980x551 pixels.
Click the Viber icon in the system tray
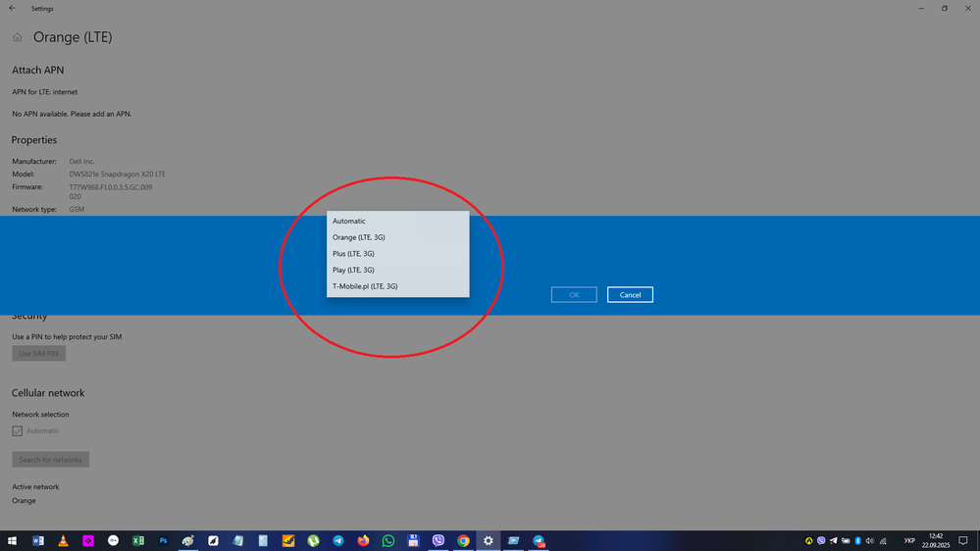click(x=821, y=541)
